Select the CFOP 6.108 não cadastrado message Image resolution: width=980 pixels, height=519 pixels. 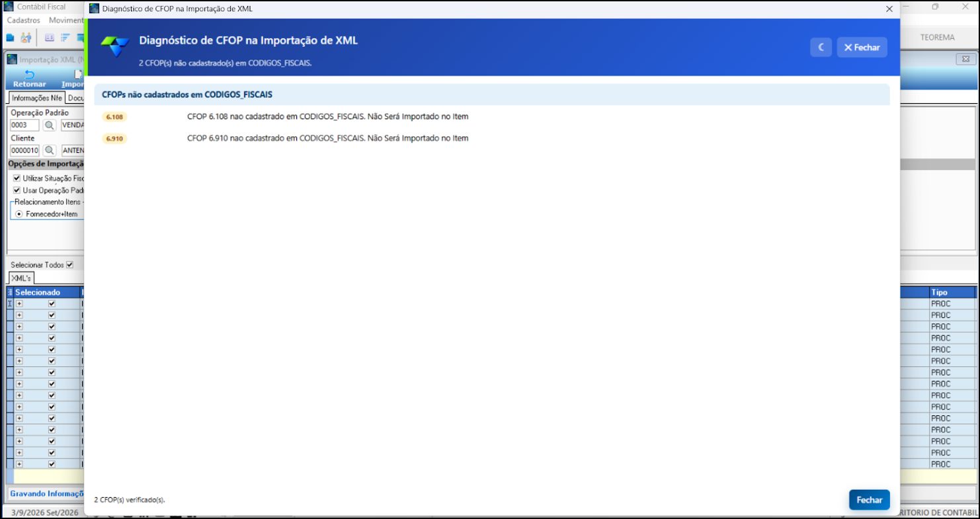pos(328,117)
